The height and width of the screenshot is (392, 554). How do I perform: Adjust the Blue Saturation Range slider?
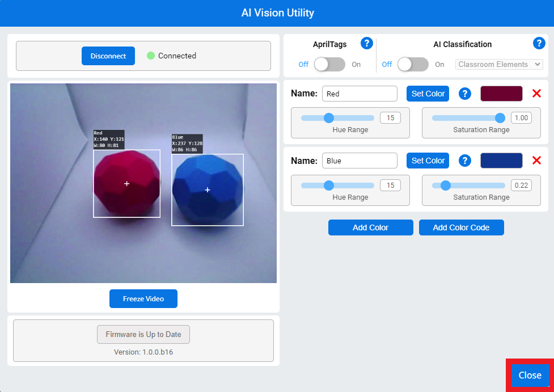pyautogui.click(x=446, y=185)
